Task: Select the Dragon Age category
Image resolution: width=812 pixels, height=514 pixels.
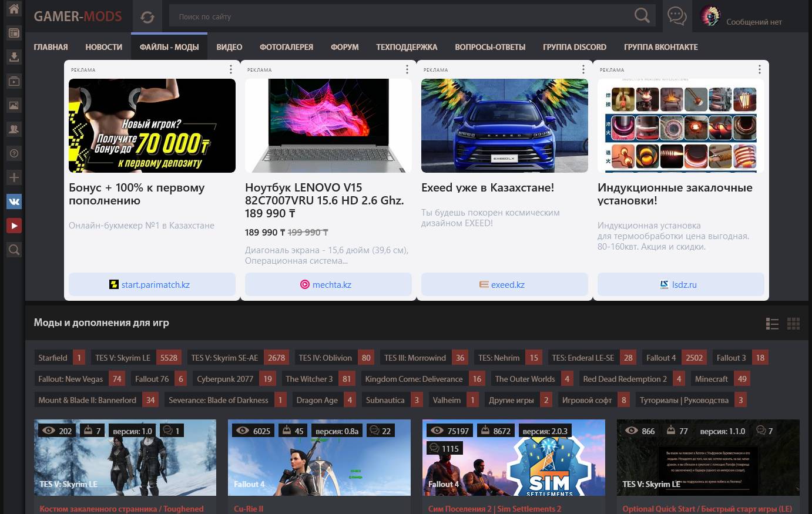Action: (324, 400)
